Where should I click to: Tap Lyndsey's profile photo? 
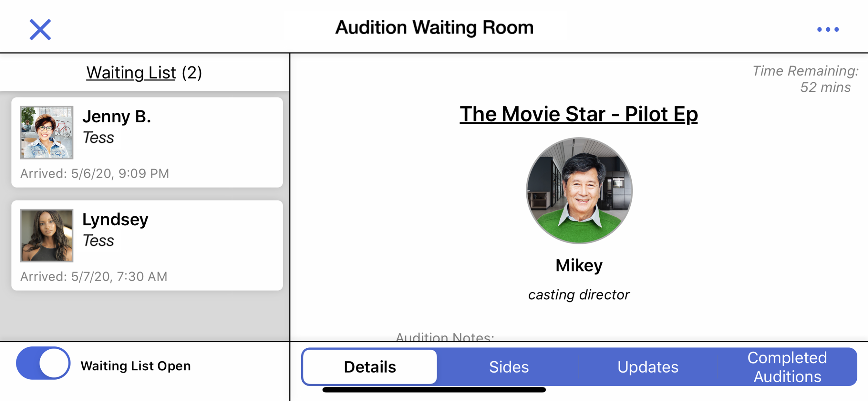46,236
